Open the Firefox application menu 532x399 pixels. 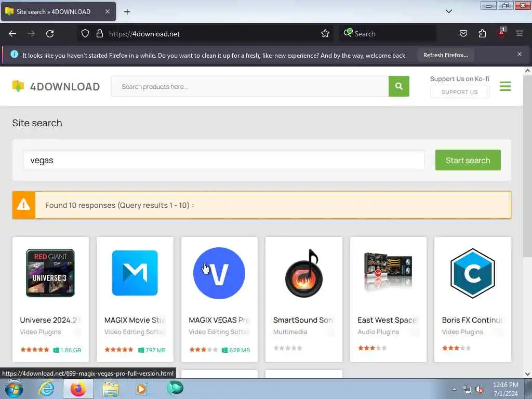[520, 33]
